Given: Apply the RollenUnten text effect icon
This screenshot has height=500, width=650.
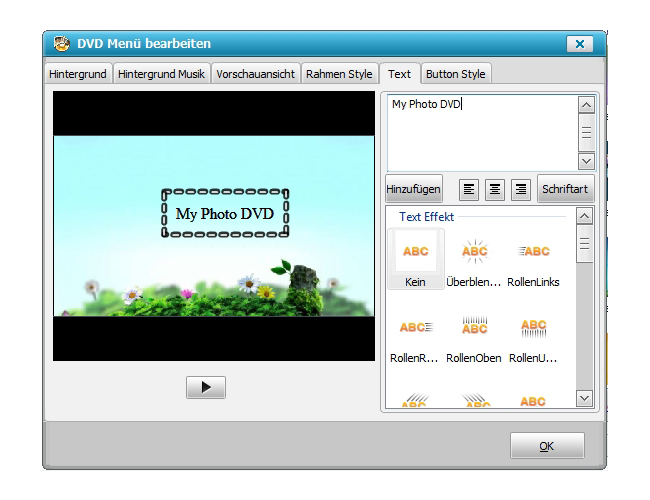Looking at the screenshot, I should (534, 327).
